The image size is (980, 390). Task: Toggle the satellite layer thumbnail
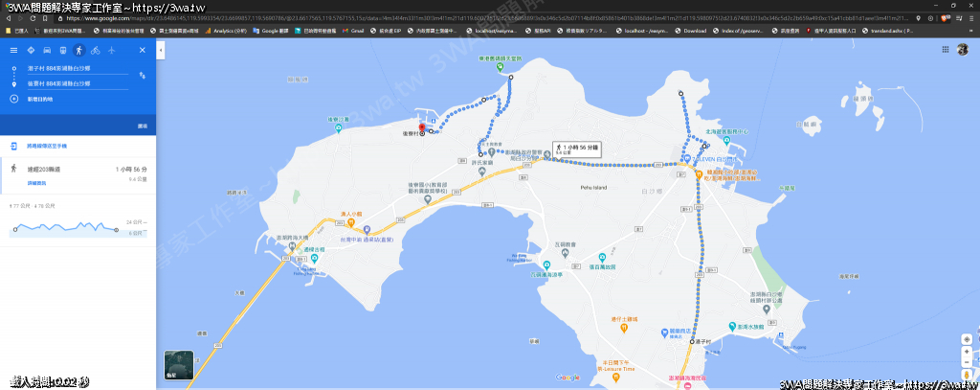pos(179,363)
